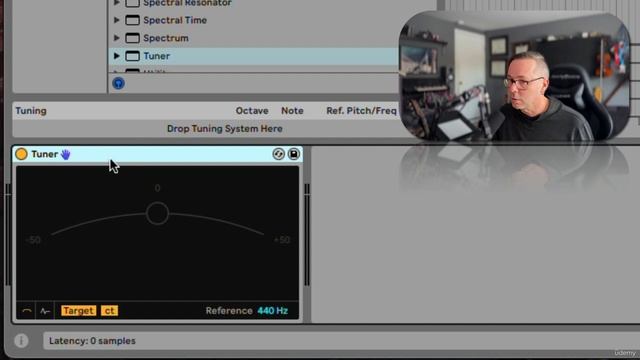The width and height of the screenshot is (640, 360).
Task: Click the Spectral Time device icon
Action: (x=132, y=20)
